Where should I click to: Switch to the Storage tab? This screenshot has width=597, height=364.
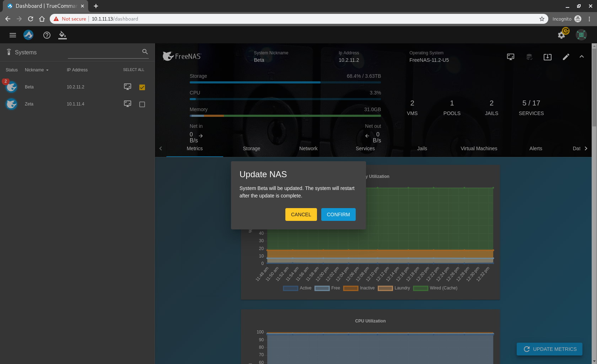[252, 148]
